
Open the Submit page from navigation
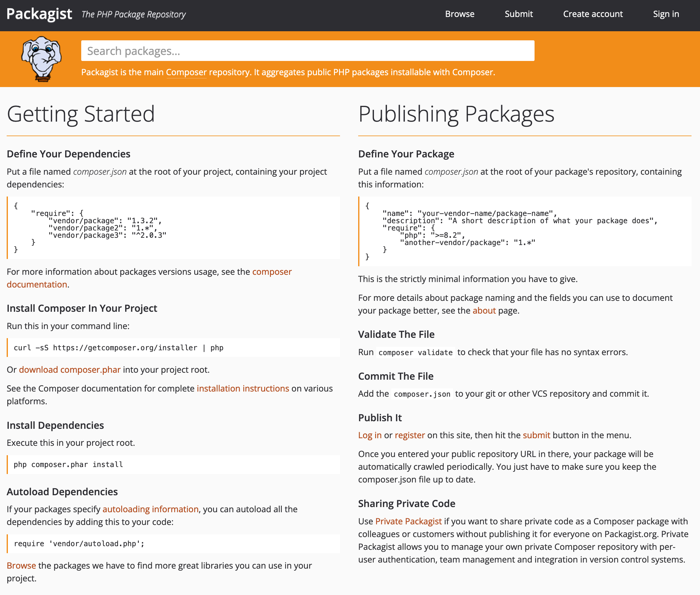click(x=518, y=14)
